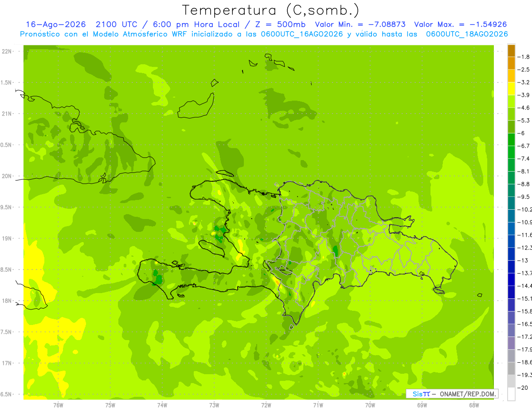Click the -1.8 colorbar label

click(524, 57)
